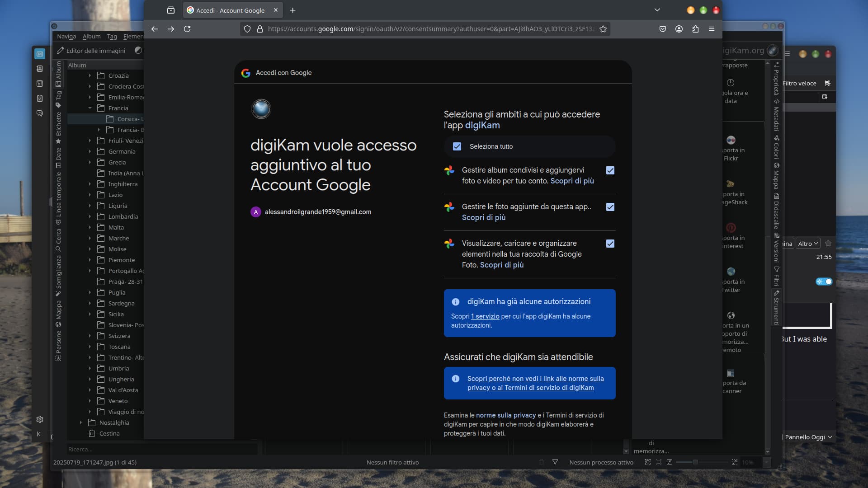Open mail icon in left sidebar app

40,54
